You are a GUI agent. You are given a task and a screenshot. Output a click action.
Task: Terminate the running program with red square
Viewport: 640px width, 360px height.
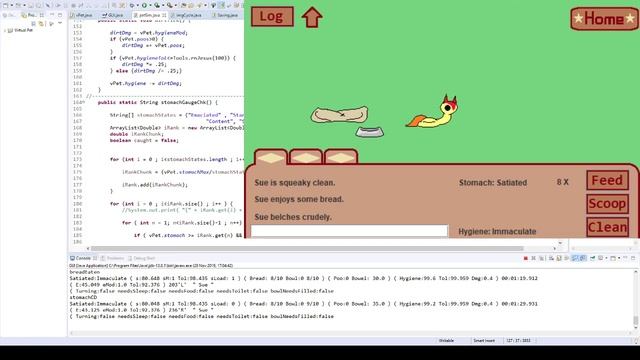[x=526, y=258]
